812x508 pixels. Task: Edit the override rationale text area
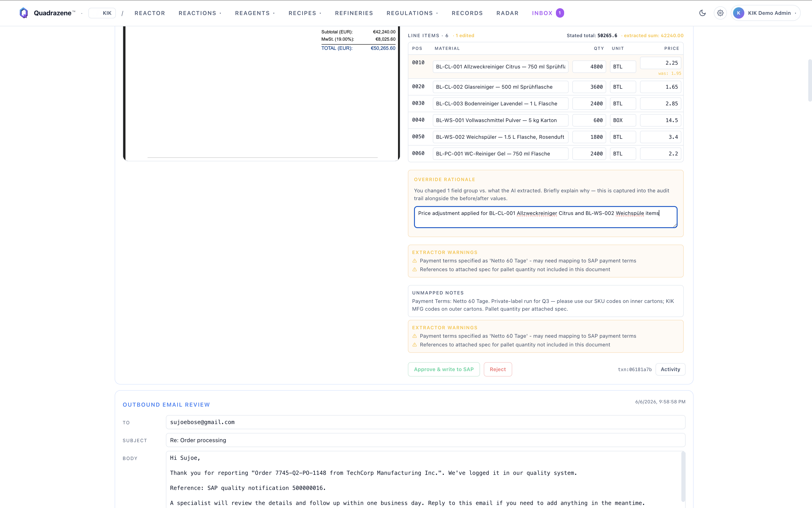coord(546,217)
